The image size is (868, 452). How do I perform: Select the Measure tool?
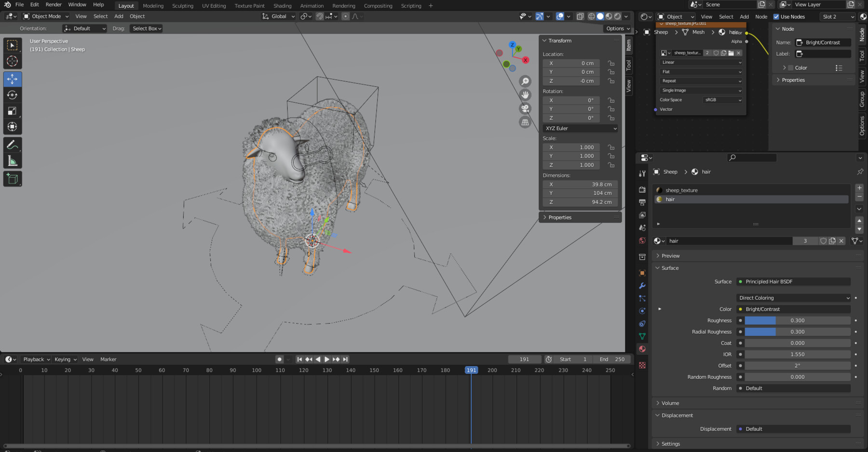[x=13, y=160]
